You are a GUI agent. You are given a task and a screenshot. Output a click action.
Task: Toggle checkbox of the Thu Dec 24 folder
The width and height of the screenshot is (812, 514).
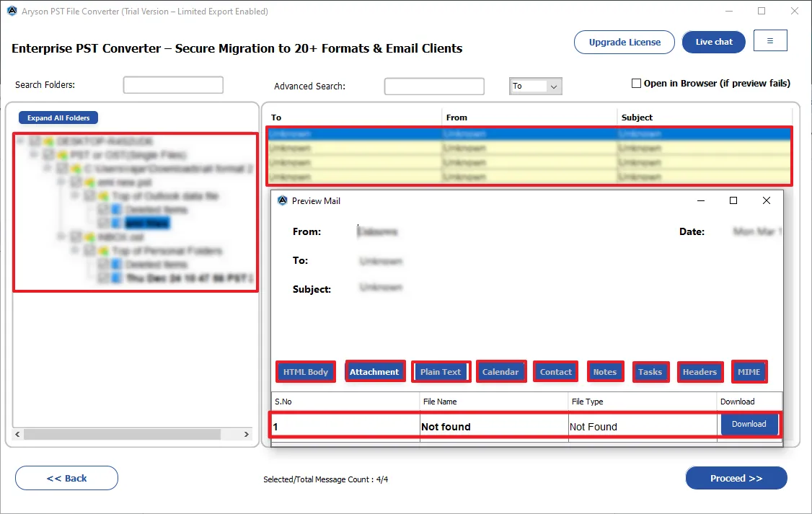click(104, 278)
